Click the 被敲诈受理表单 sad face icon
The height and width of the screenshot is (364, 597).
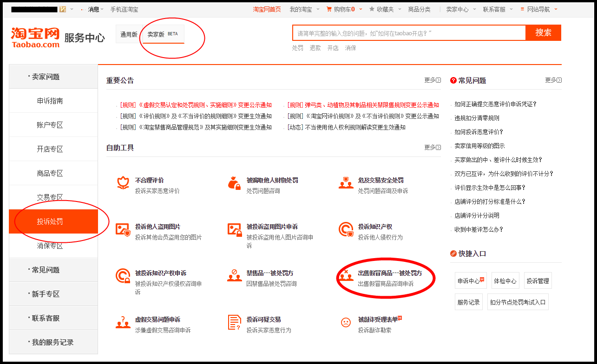pyautogui.click(x=346, y=322)
